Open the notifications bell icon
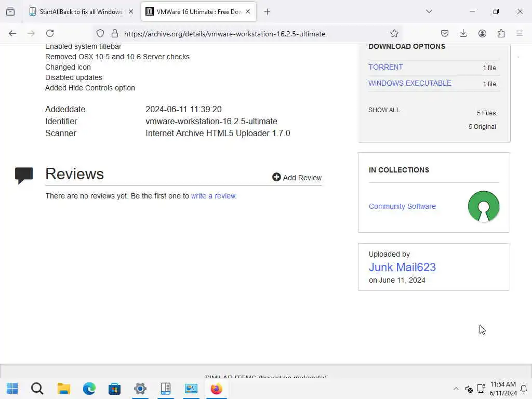The width and height of the screenshot is (532, 399). 524,389
